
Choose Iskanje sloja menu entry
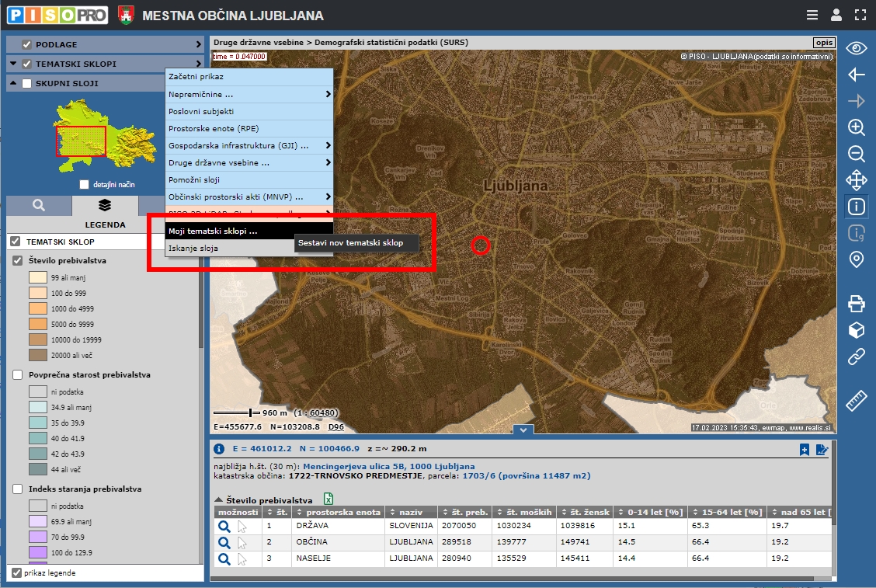coord(193,249)
